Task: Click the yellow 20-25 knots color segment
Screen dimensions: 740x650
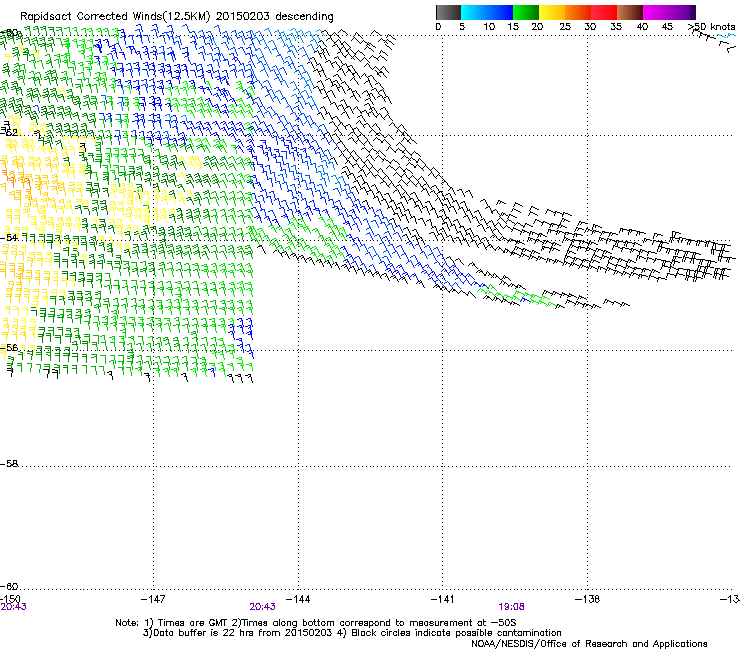Action: point(552,12)
